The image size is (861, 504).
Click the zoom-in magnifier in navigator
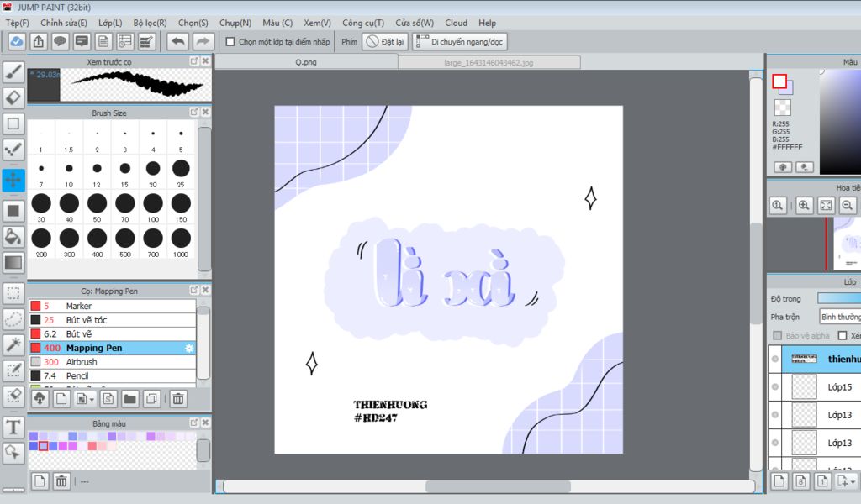pyautogui.click(x=803, y=206)
